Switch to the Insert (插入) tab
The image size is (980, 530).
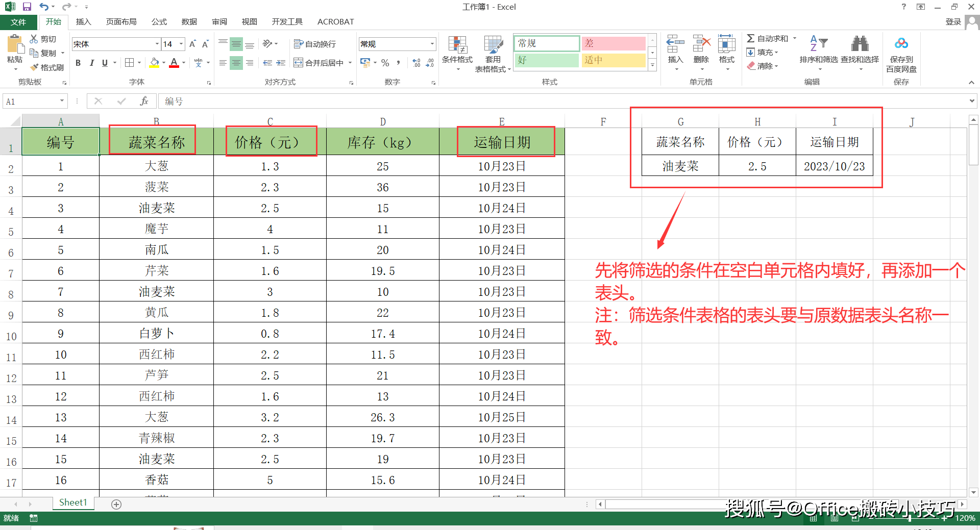(83, 22)
